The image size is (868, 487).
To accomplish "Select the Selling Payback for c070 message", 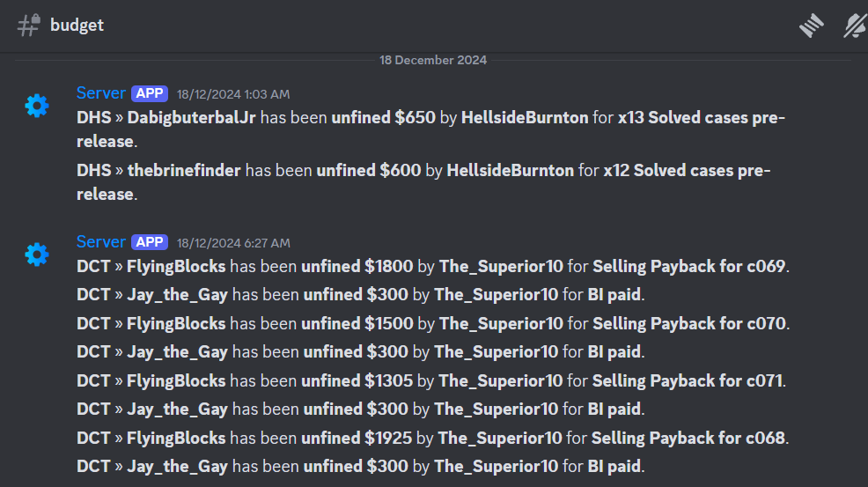I will 433,323.
